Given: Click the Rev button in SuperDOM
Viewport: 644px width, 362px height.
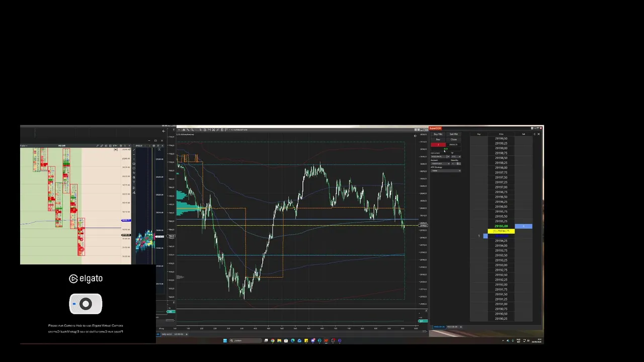Looking at the screenshot, I should (x=438, y=139).
